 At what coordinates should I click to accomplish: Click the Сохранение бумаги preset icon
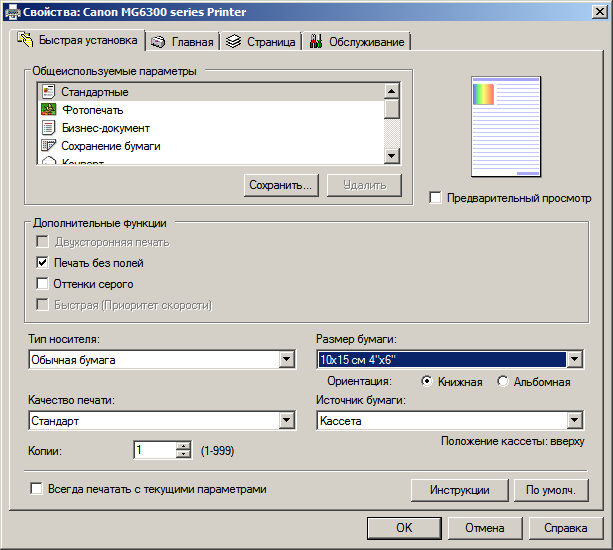pos(48,145)
